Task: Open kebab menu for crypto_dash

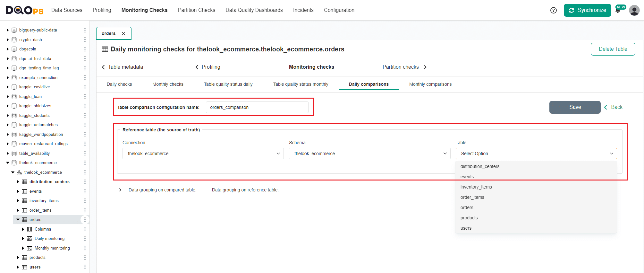Action: click(85, 40)
